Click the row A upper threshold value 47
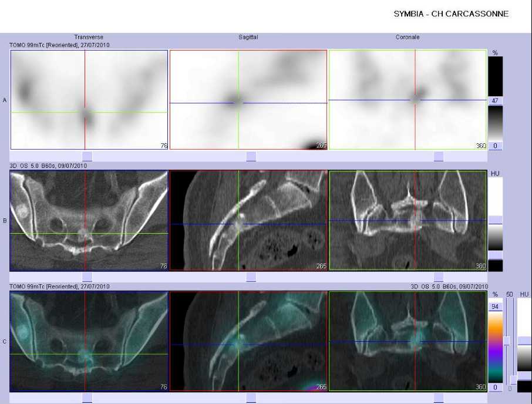Image resolution: width=532 pixels, height=404 pixels. [495, 101]
